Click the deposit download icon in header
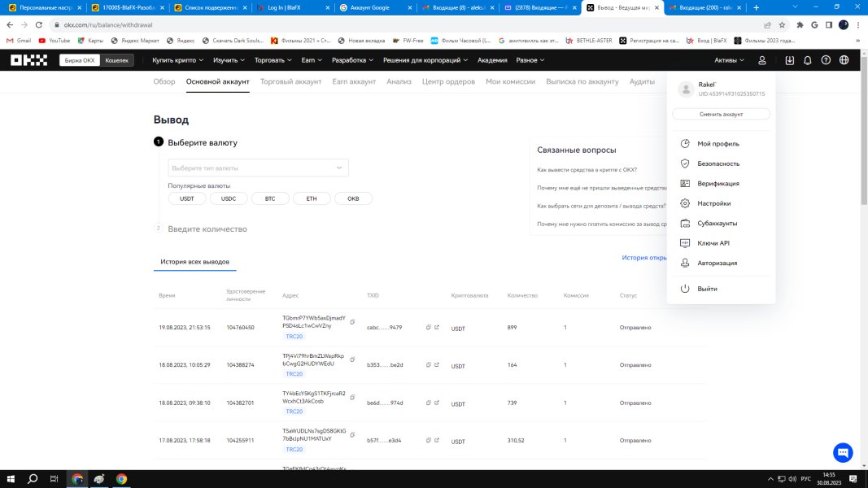This screenshot has height=488, width=868. (x=789, y=60)
